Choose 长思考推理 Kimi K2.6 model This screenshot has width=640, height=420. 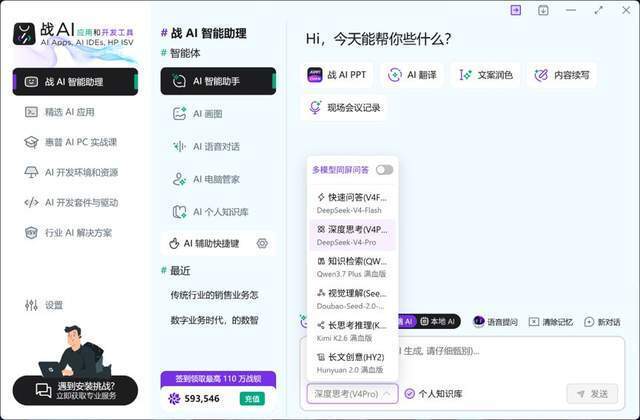click(x=352, y=331)
